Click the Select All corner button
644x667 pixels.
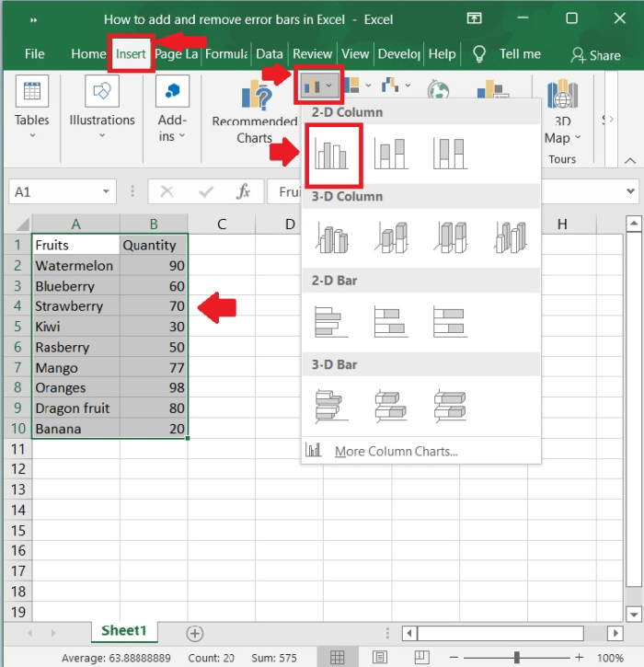click(18, 224)
